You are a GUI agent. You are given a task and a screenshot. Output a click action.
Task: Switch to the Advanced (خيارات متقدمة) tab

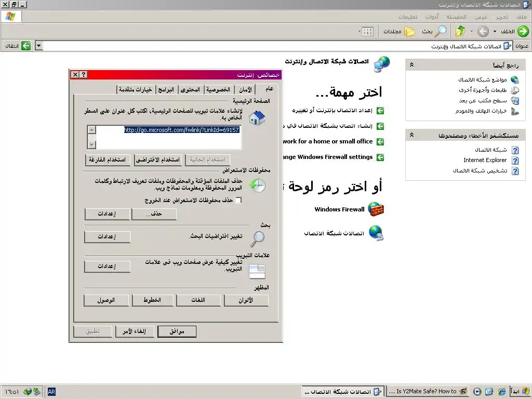136,89
